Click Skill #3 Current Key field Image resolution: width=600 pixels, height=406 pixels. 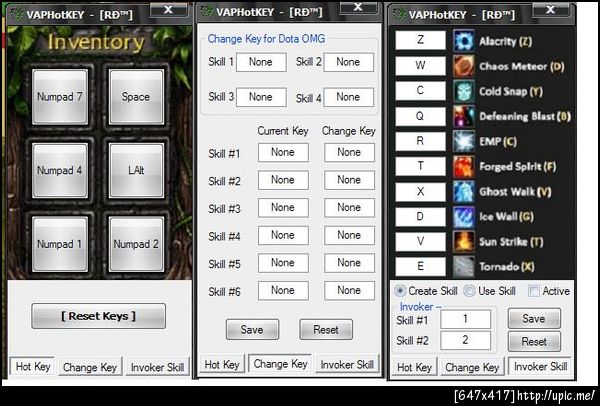click(283, 208)
